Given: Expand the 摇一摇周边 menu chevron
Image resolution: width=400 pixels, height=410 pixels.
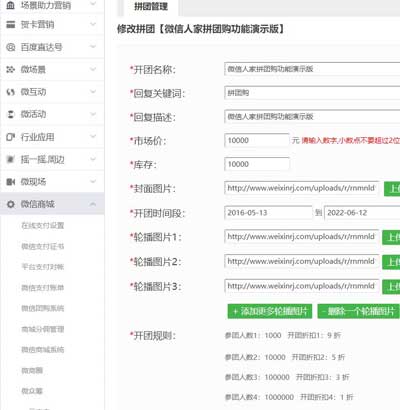Looking at the screenshot, I should pos(93,159).
